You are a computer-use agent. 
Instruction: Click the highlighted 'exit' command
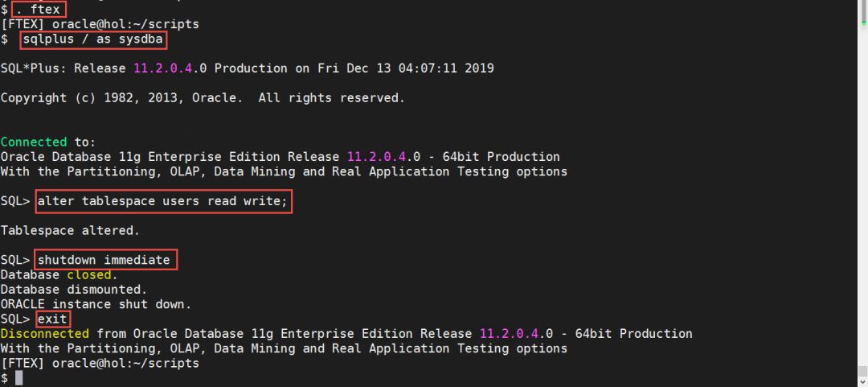[52, 319]
